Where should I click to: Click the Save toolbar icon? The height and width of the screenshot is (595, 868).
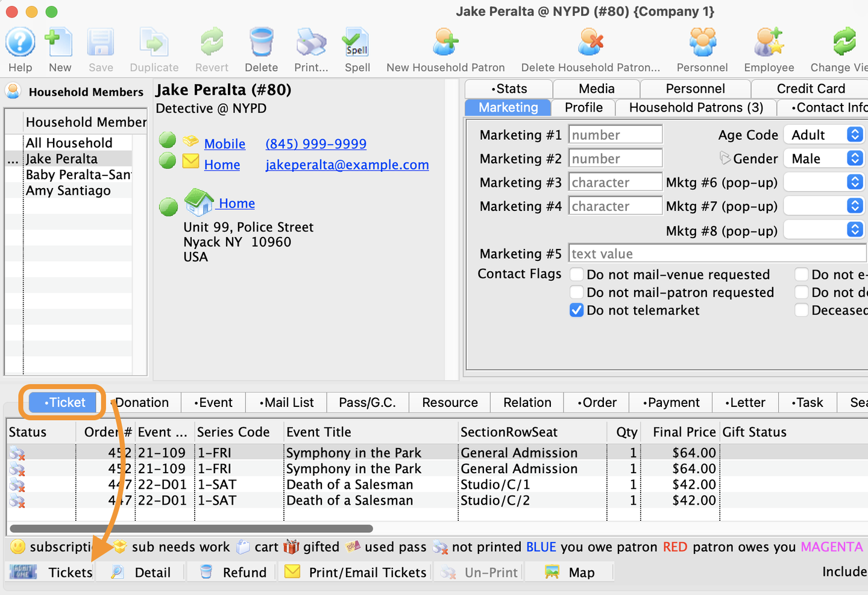pyautogui.click(x=101, y=43)
